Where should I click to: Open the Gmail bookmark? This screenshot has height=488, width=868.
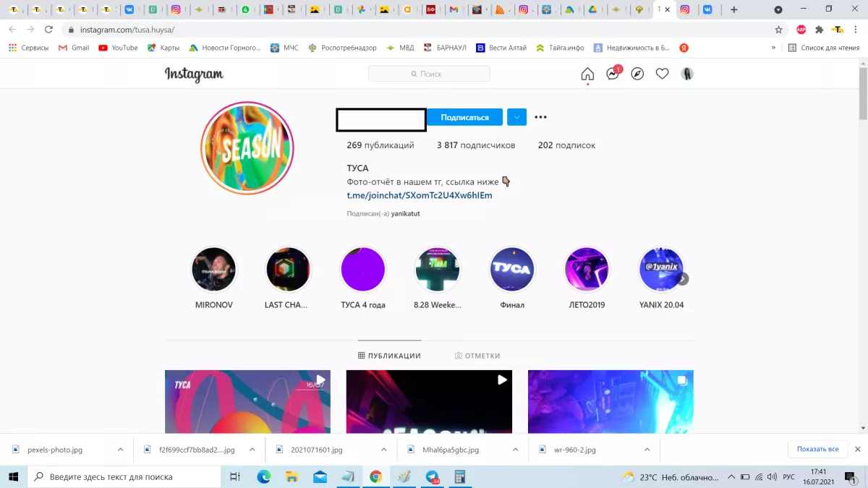(x=73, y=48)
